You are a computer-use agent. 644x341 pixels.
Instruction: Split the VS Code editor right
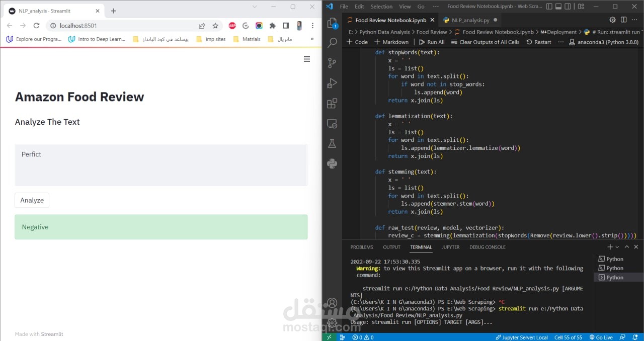623,20
